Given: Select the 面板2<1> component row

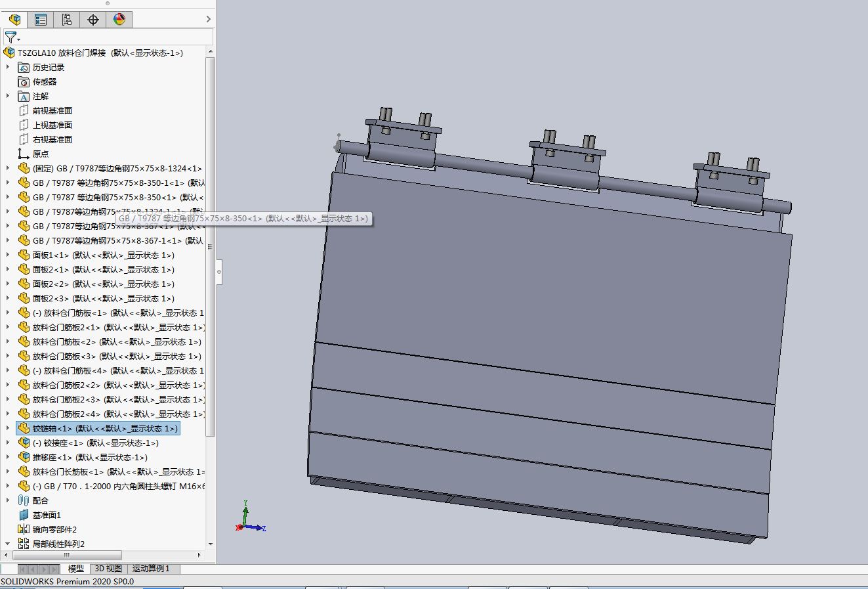Looking at the screenshot, I should (x=104, y=270).
